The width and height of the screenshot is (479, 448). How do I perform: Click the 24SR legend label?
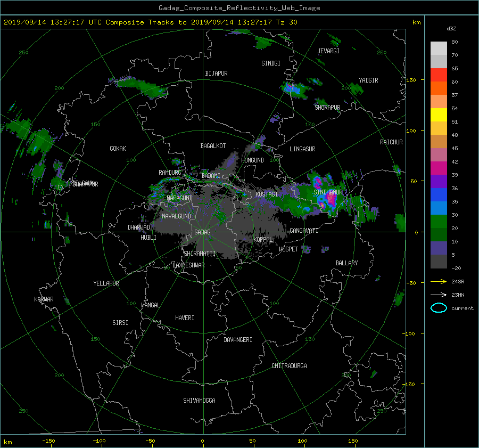tap(458, 282)
